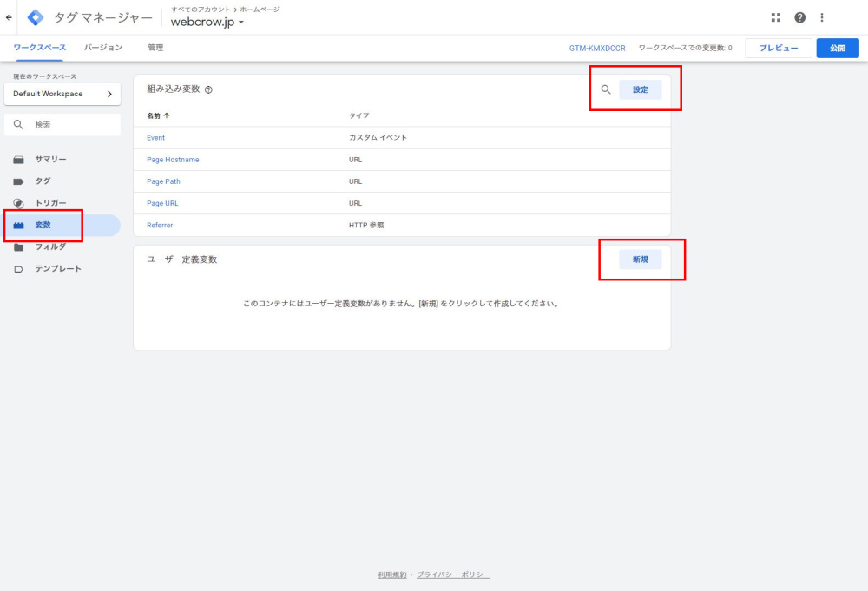
Task: Click the back arrow in header
Action: [9, 17]
